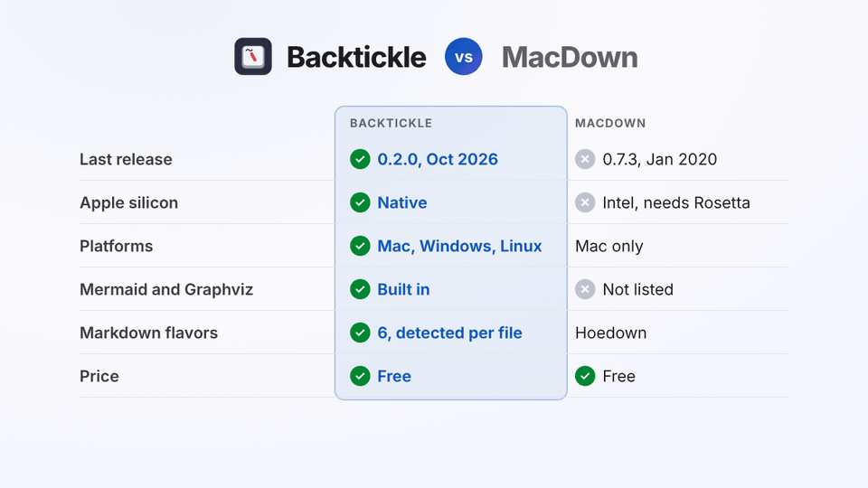Click the green check in MacDown's Free cell
This screenshot has width=868, height=488.
pyautogui.click(x=585, y=376)
